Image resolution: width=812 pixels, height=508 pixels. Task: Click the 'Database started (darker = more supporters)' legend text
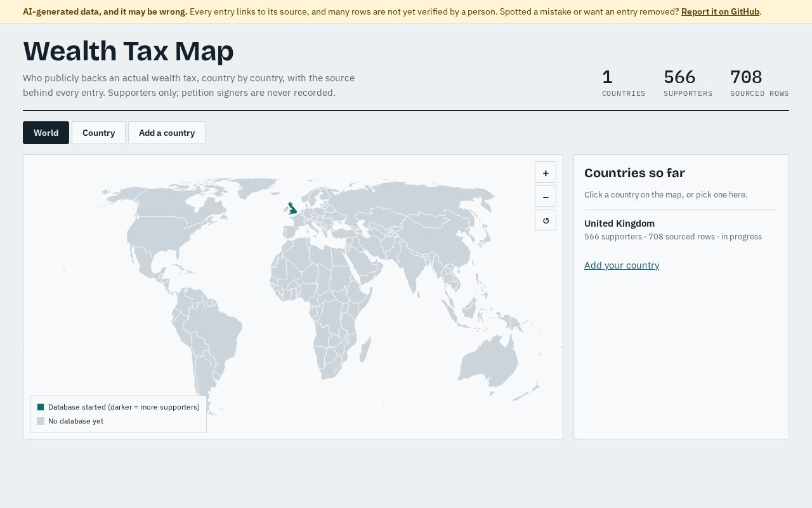click(x=124, y=407)
